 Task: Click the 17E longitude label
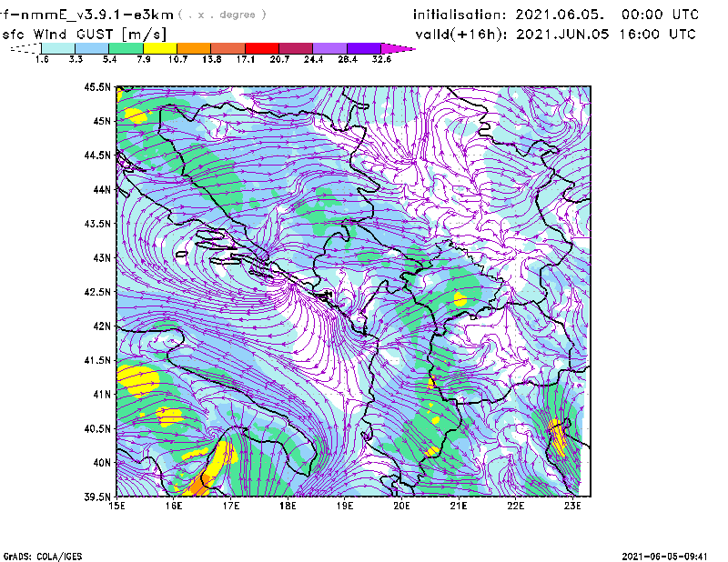coord(231,506)
